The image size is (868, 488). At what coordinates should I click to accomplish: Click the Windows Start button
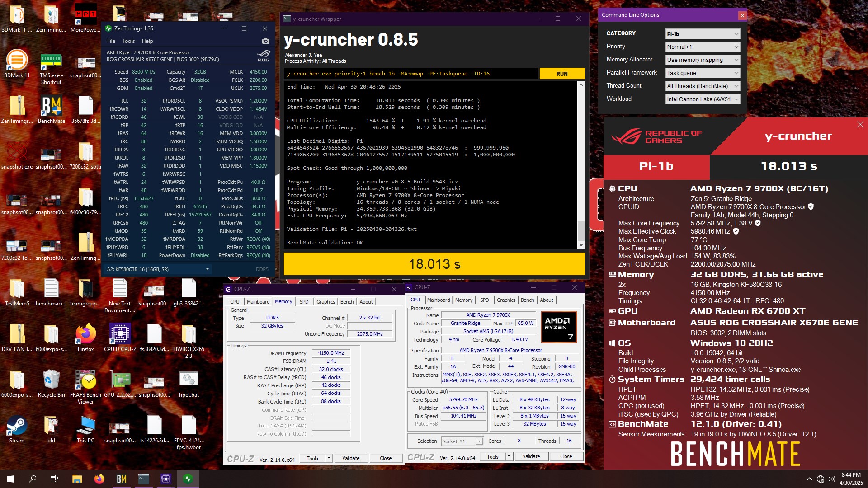tap(11, 479)
